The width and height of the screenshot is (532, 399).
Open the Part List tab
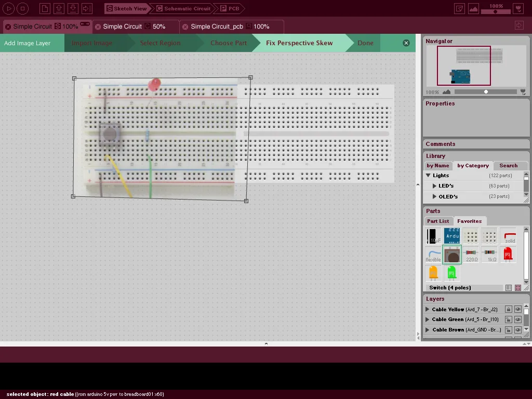(437, 221)
